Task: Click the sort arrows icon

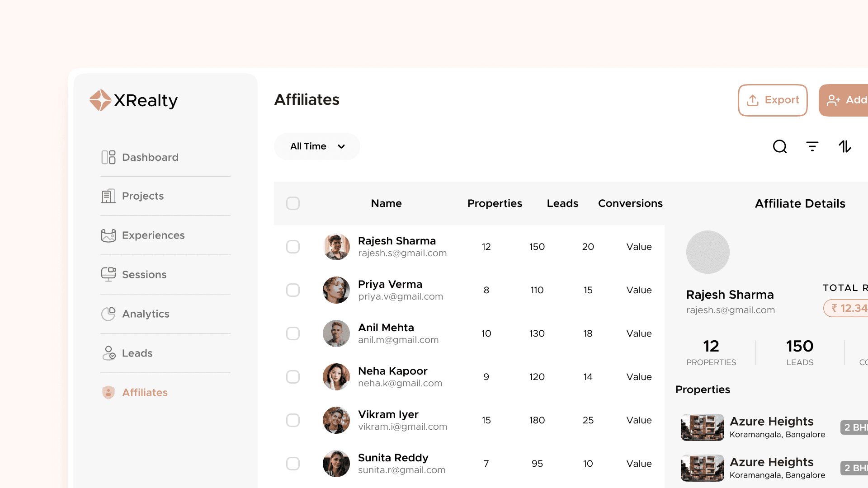Action: 845,146
